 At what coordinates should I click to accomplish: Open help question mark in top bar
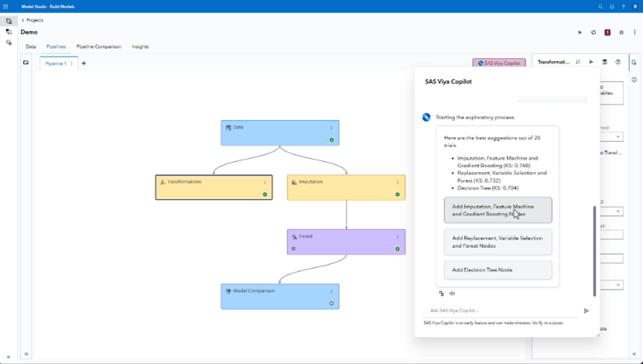pos(624,7)
